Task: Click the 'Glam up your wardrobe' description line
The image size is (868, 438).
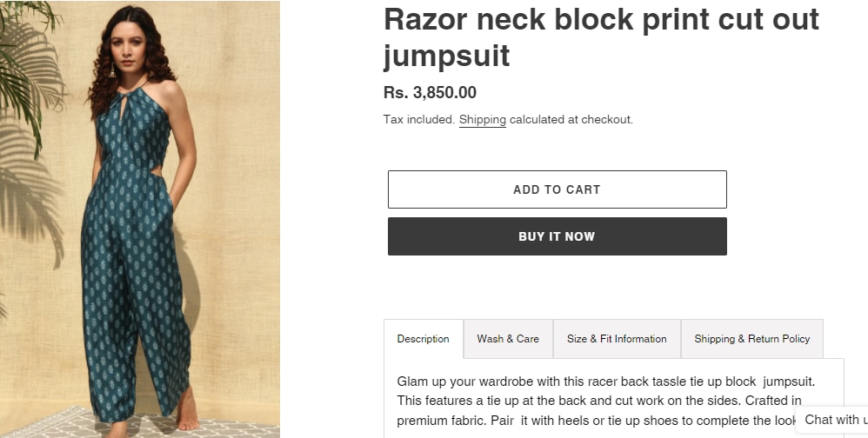Action: (x=606, y=382)
